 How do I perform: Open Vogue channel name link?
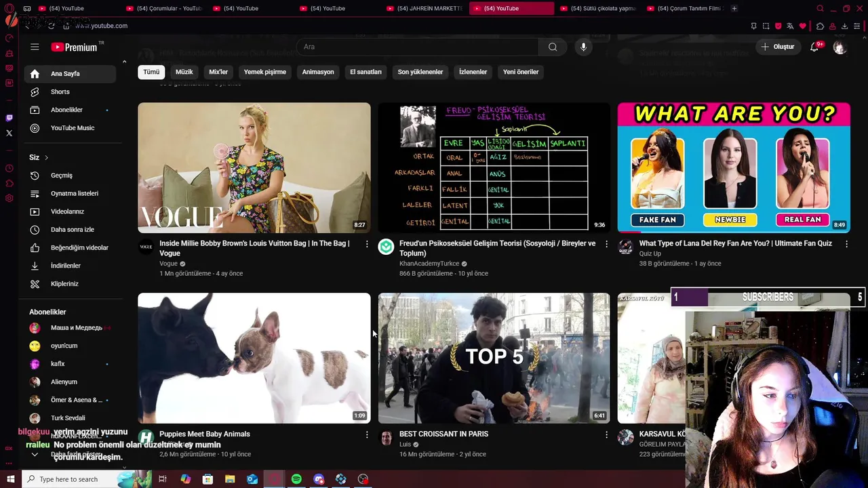click(x=168, y=264)
